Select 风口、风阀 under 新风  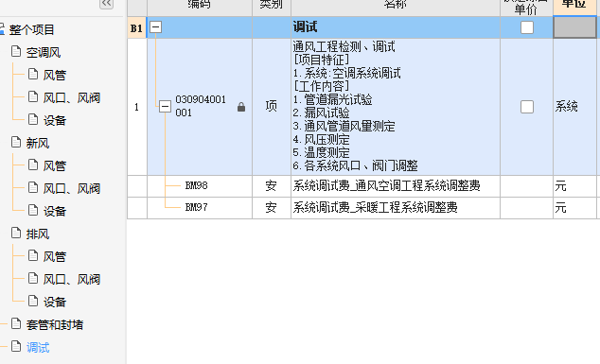(72, 188)
